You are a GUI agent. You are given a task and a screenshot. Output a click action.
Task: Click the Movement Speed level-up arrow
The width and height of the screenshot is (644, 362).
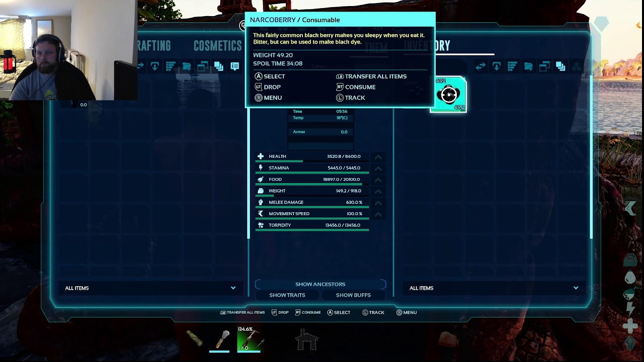coord(378,215)
